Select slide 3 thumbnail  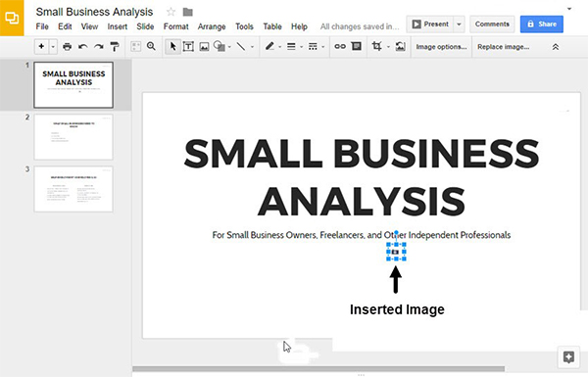click(x=73, y=189)
